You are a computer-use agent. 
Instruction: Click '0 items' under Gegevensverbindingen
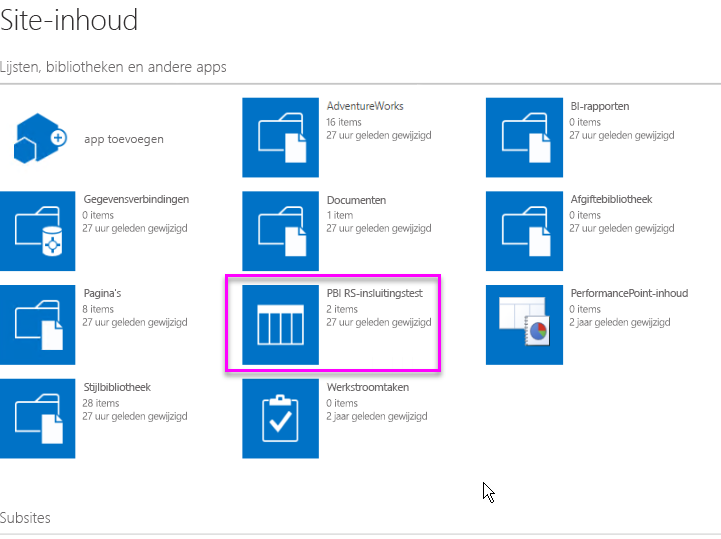tap(97, 215)
